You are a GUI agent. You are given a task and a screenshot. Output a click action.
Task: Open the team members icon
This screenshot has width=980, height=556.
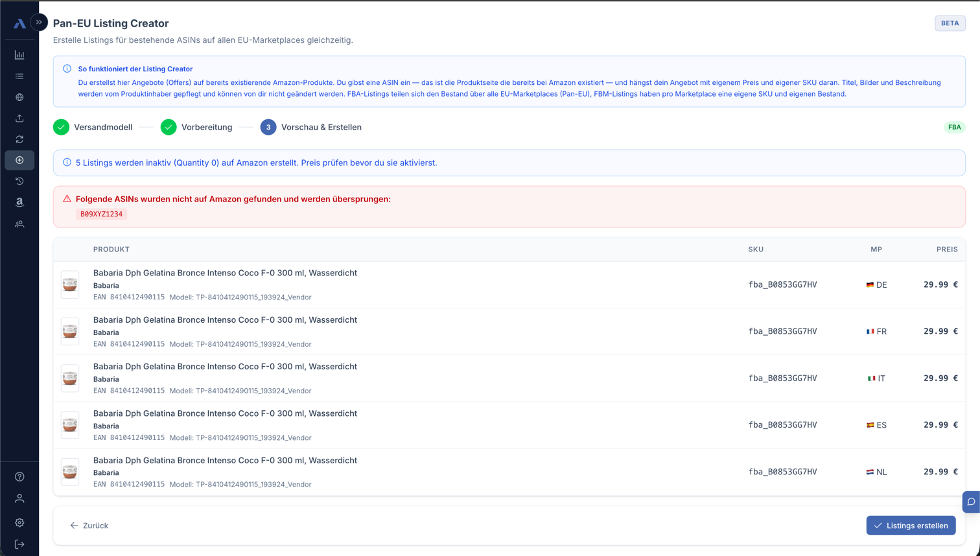(19, 224)
